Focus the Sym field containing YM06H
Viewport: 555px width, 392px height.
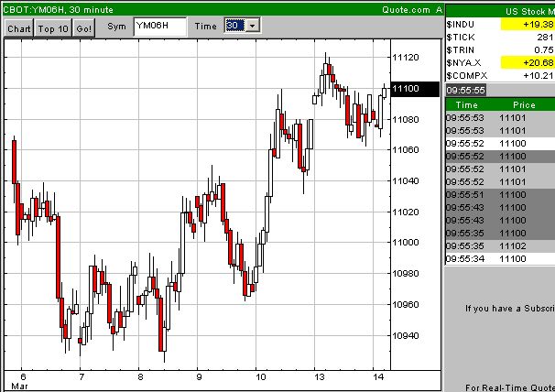160,27
